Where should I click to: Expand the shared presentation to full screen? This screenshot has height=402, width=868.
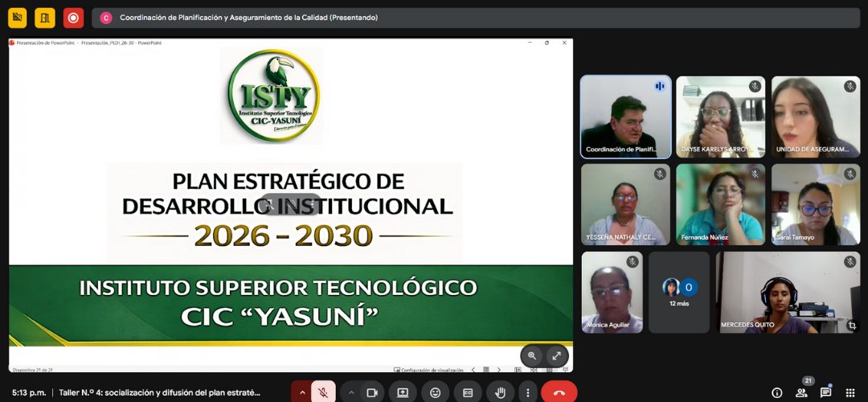pos(556,355)
